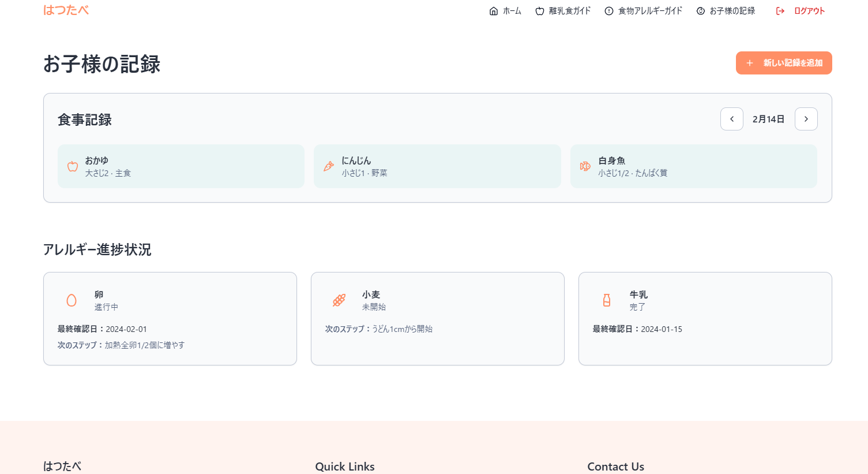Click the はつたべ logo in header
Image resolution: width=868 pixels, height=474 pixels.
click(66, 10)
